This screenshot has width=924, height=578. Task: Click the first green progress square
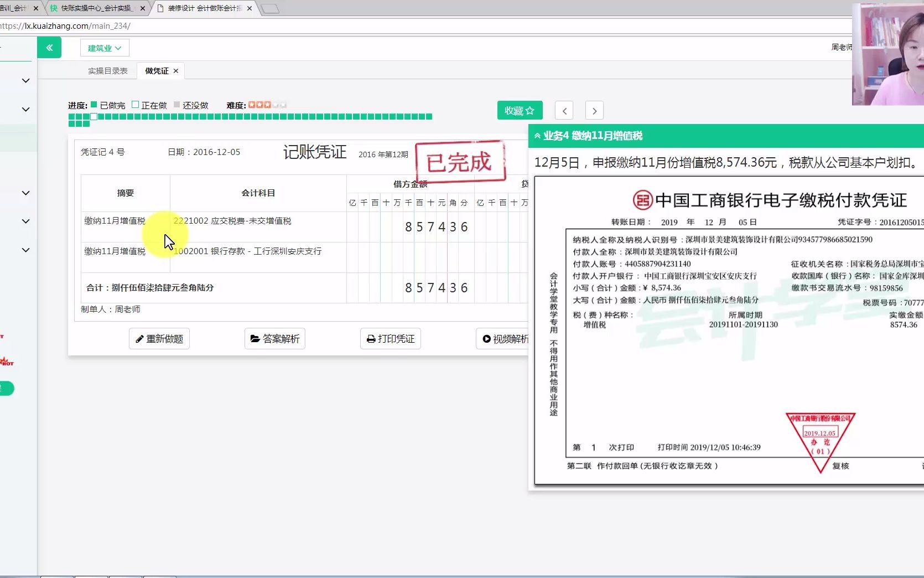(x=71, y=117)
